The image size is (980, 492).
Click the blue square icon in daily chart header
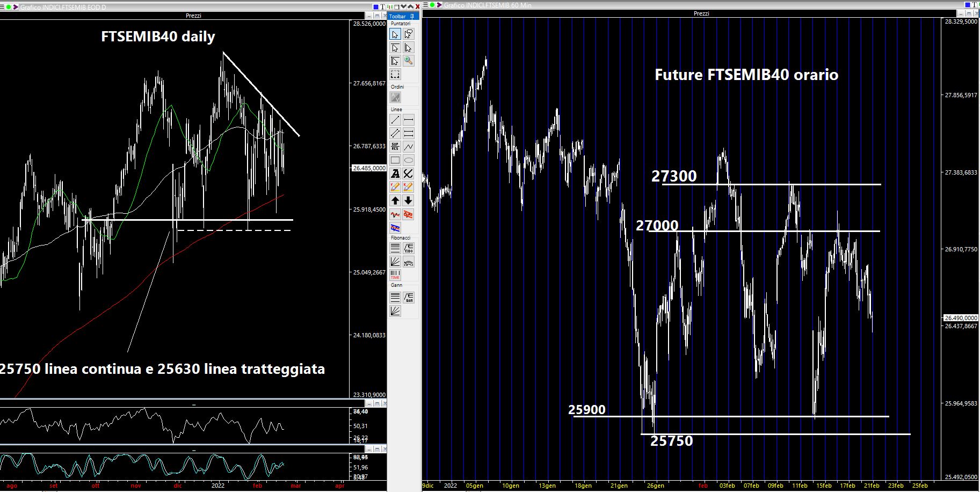[x=376, y=6]
